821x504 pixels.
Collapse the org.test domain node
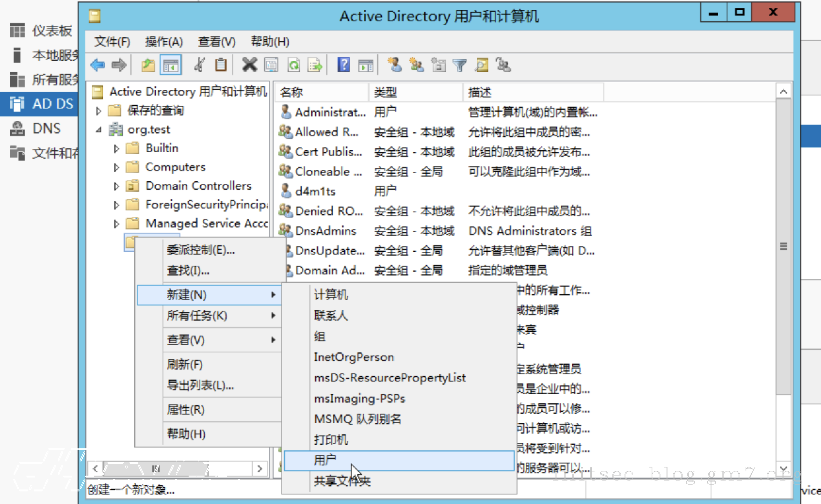click(x=99, y=130)
